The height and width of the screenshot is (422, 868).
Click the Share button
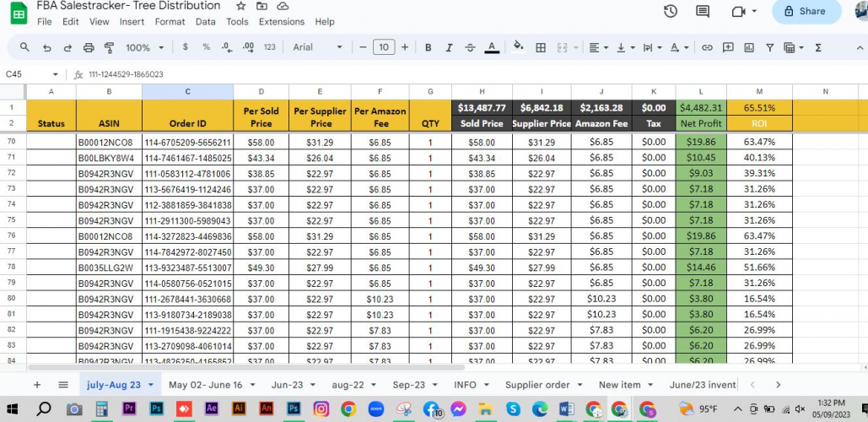click(x=806, y=11)
